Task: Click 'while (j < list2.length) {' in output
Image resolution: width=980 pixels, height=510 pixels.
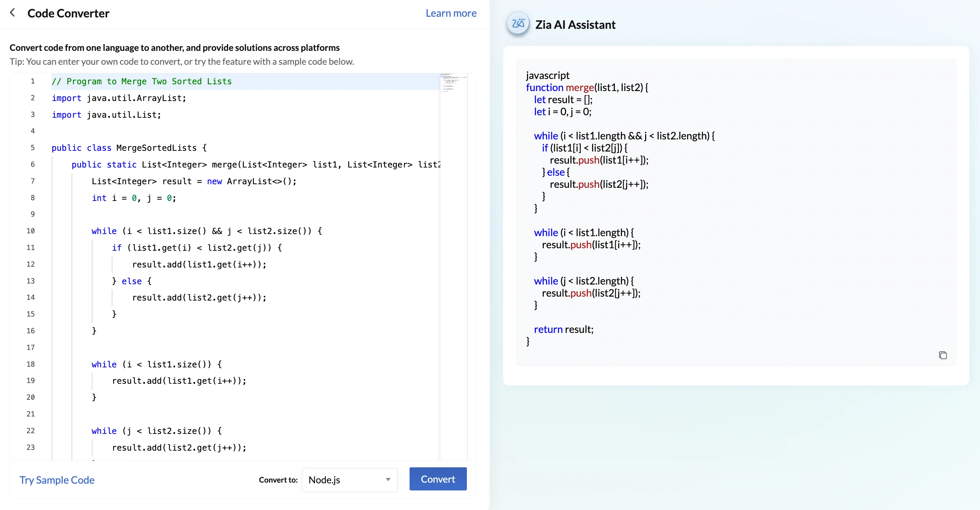Action: click(x=584, y=281)
